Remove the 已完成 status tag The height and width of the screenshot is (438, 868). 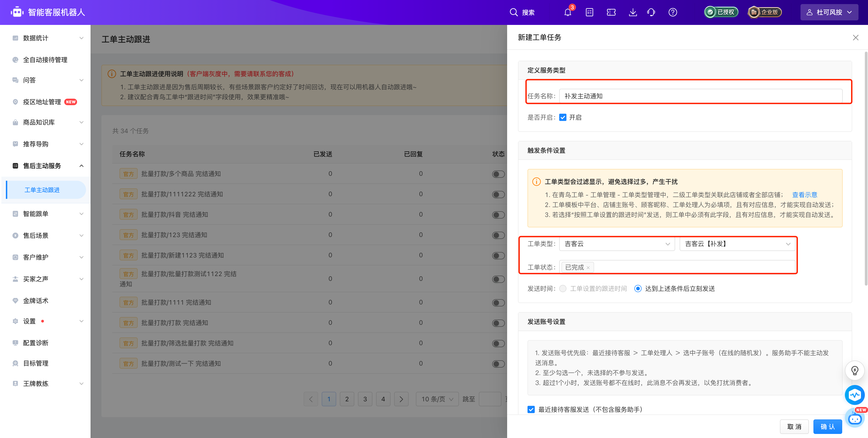588,268
